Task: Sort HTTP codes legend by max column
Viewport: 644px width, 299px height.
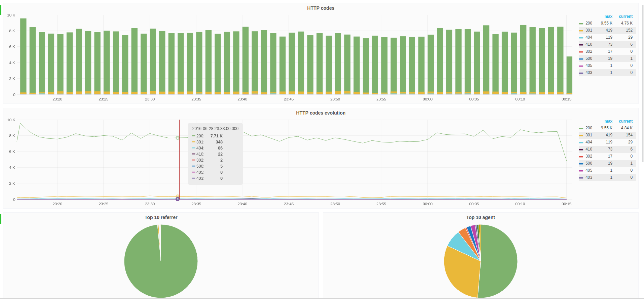Action: click(608, 16)
